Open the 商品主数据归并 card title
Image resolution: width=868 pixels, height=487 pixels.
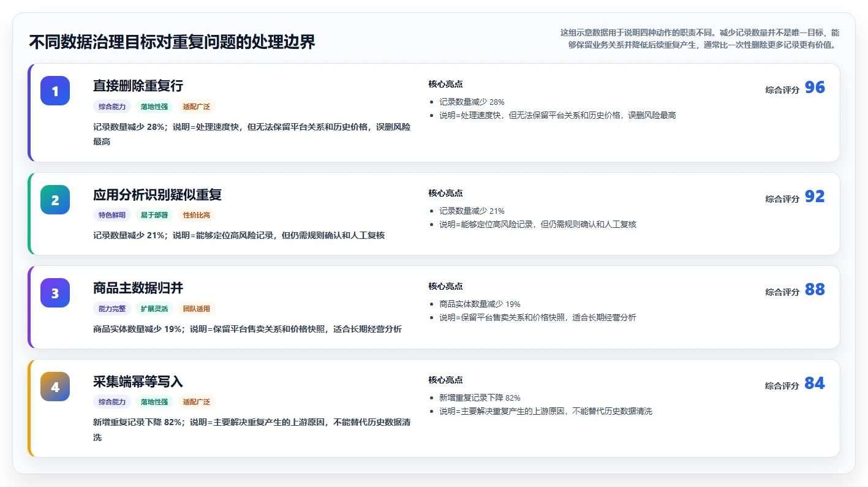click(x=138, y=288)
